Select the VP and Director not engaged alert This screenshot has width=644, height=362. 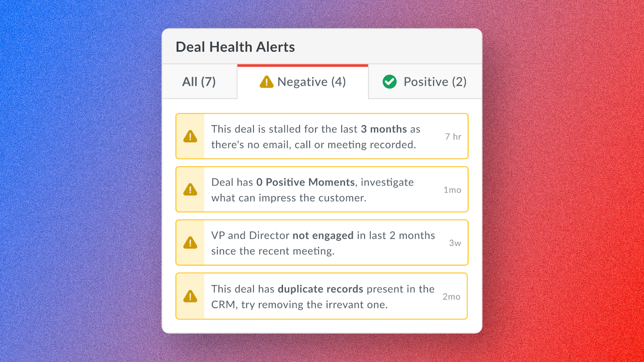[323, 243]
